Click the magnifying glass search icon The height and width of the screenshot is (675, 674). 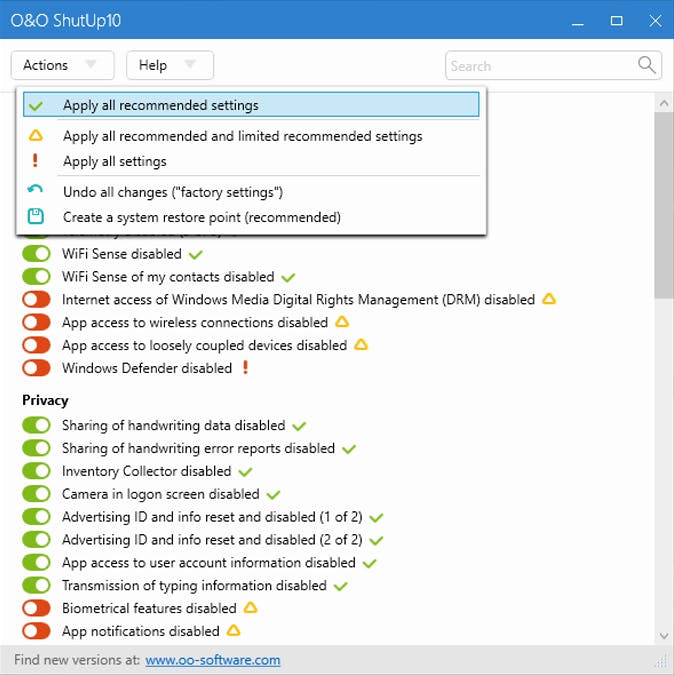(x=646, y=65)
